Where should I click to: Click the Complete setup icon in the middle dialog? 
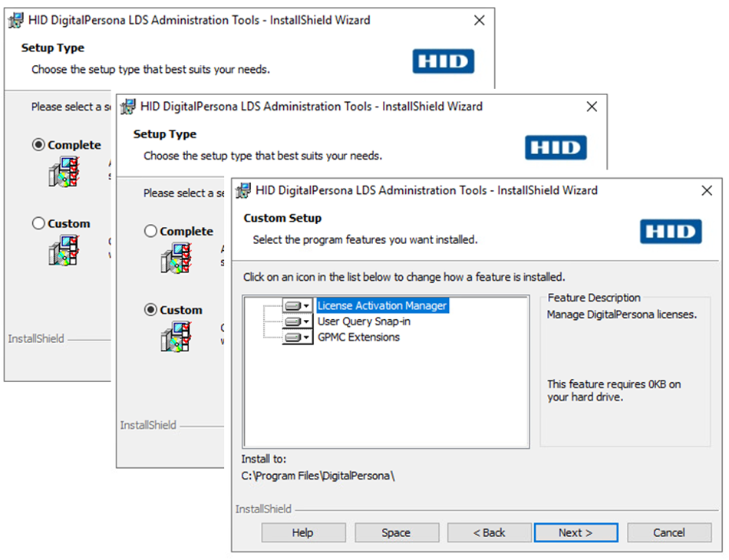coord(176,258)
